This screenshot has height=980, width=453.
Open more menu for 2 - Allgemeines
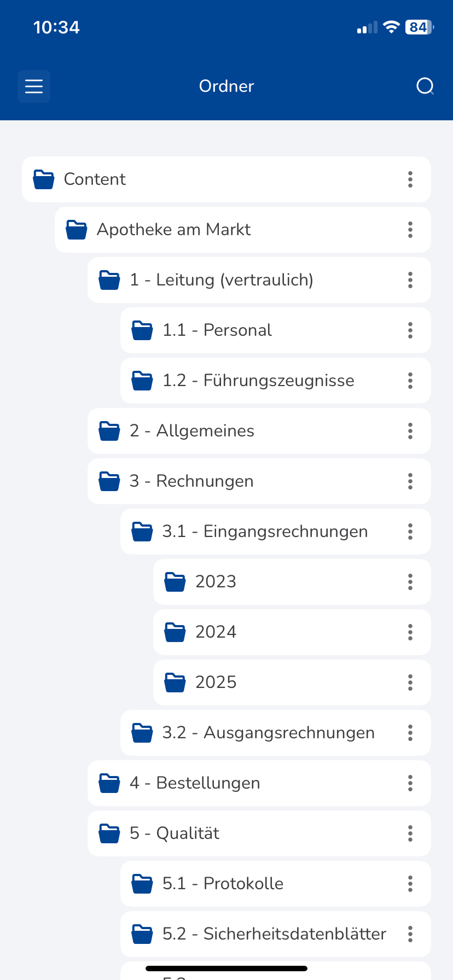[410, 431]
